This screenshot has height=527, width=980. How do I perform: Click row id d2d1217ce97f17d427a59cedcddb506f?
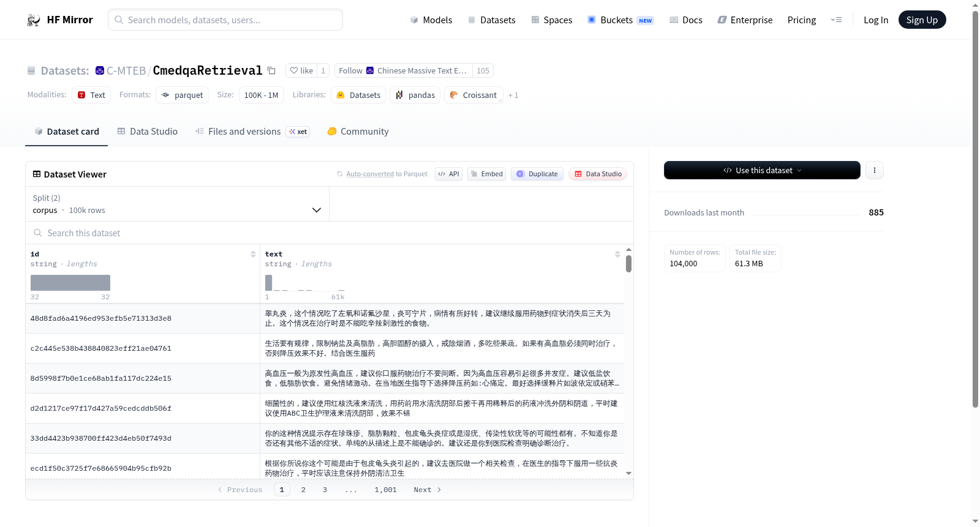101,408
